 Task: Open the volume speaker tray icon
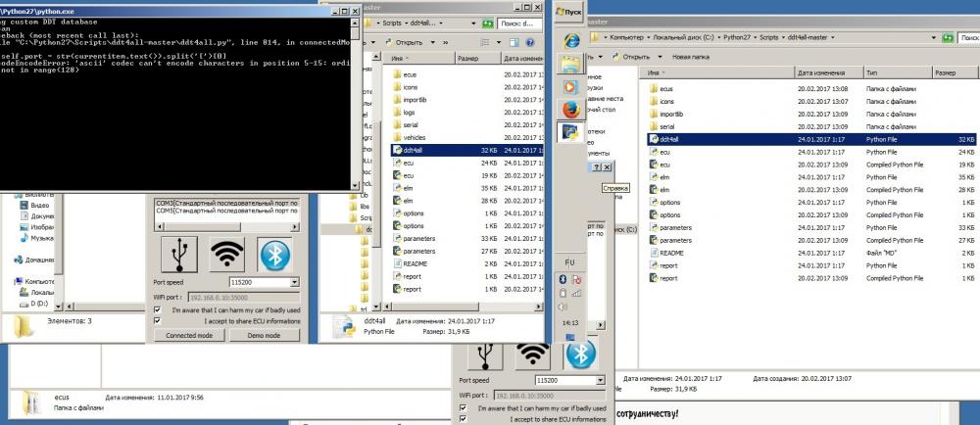(563, 307)
